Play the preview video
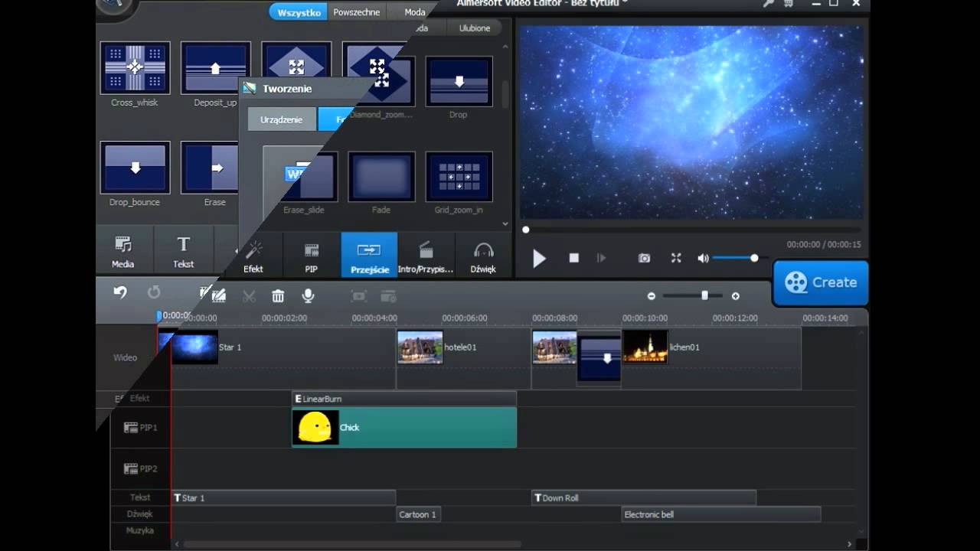 pyautogui.click(x=539, y=259)
